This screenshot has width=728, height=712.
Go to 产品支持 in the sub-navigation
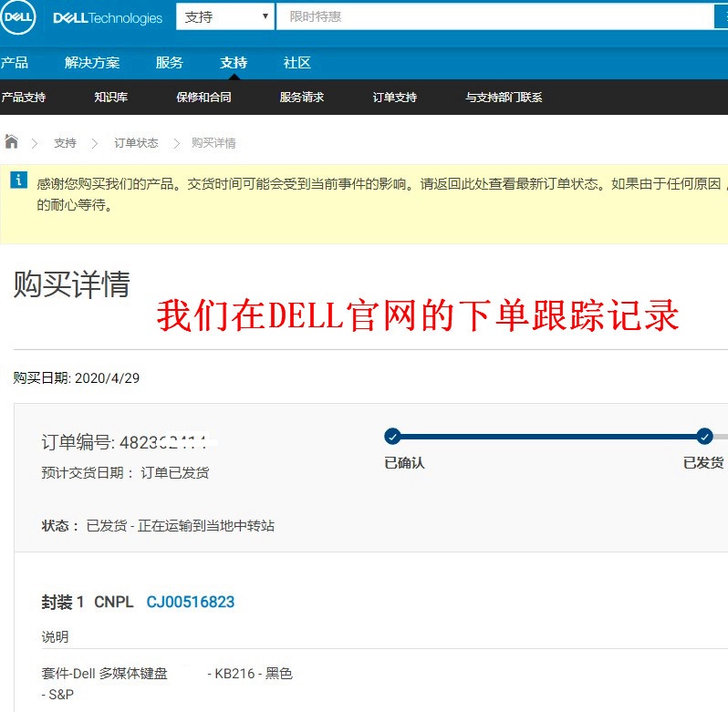click(x=23, y=97)
